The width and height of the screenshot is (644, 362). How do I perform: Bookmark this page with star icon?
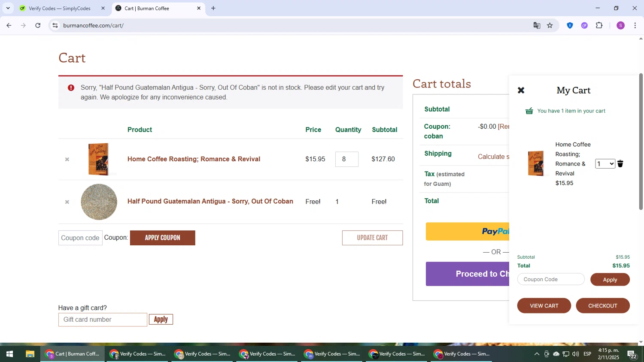550,25
